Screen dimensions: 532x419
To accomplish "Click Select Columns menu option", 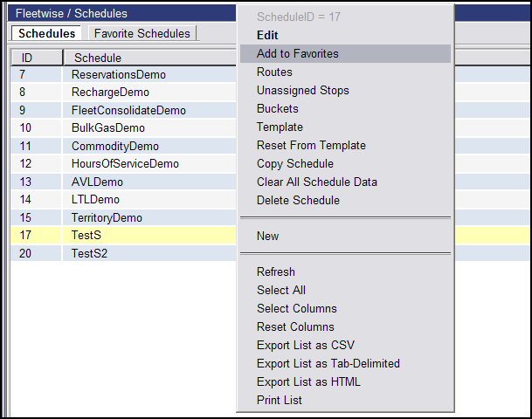I will click(x=345, y=308).
